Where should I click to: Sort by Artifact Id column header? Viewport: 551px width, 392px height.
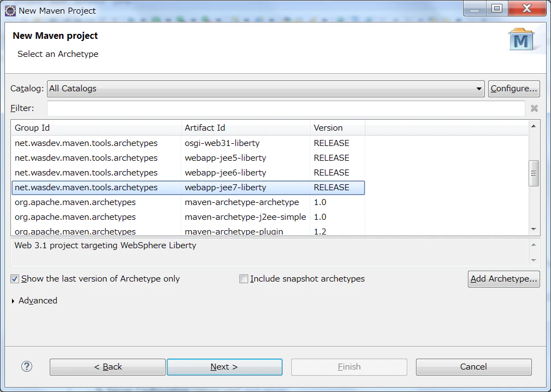click(x=245, y=128)
